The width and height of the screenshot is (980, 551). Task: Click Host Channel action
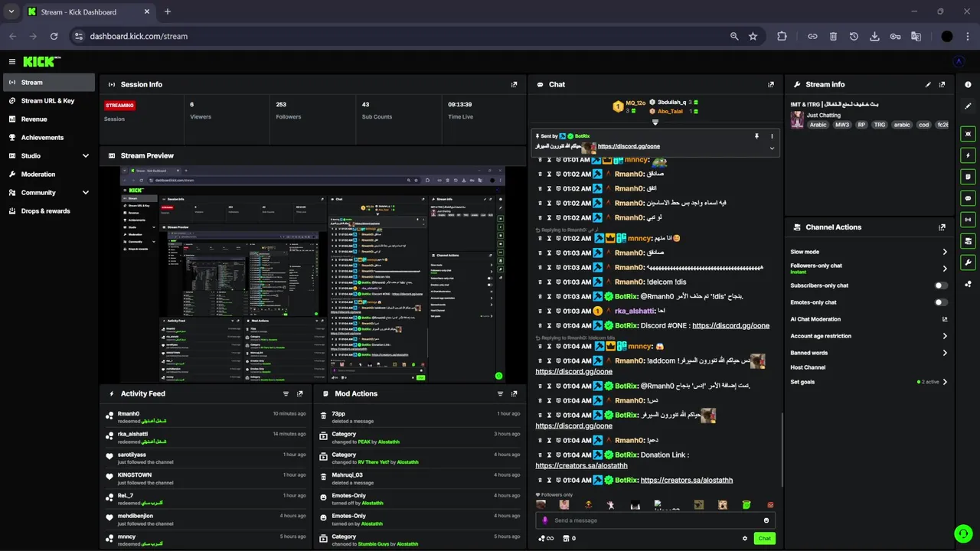point(808,367)
